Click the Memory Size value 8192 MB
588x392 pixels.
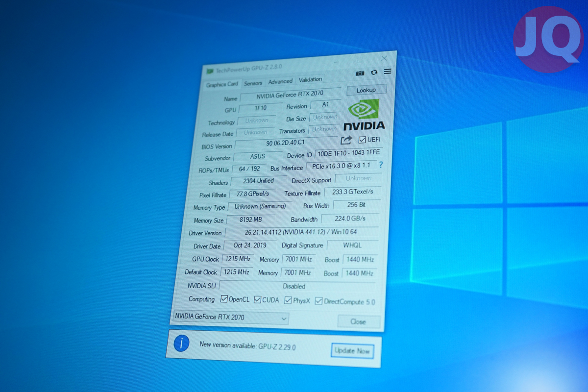(251, 220)
